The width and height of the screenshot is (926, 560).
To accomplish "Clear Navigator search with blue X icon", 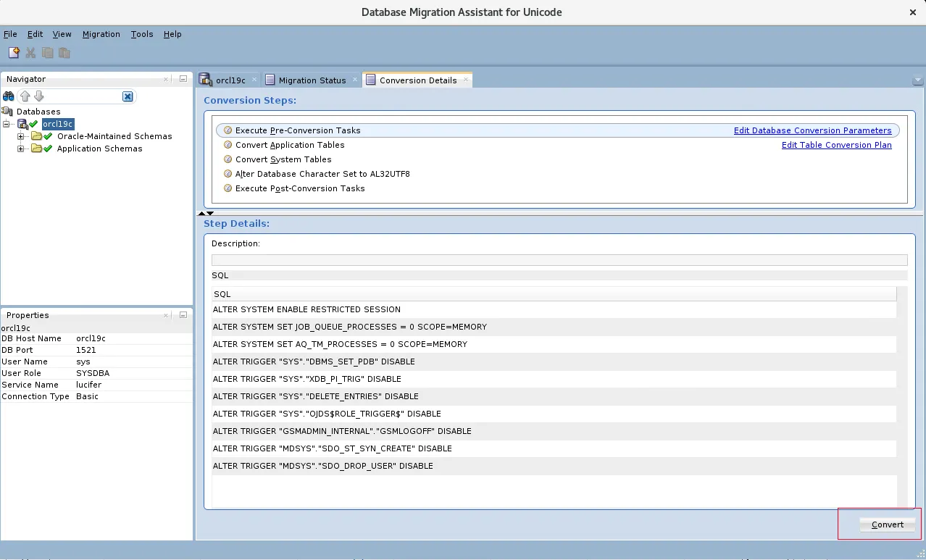I will click(128, 96).
